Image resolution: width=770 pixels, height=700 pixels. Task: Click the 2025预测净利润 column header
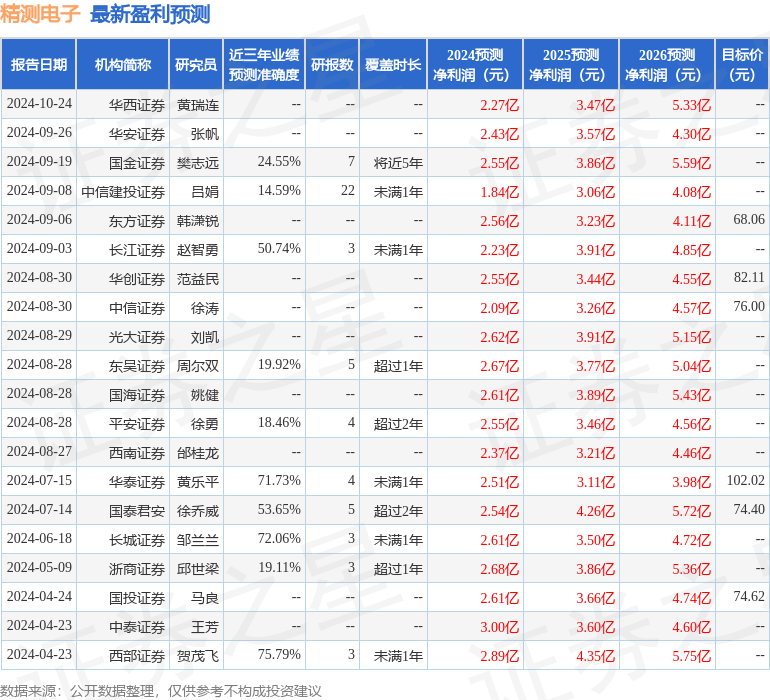coord(571,64)
